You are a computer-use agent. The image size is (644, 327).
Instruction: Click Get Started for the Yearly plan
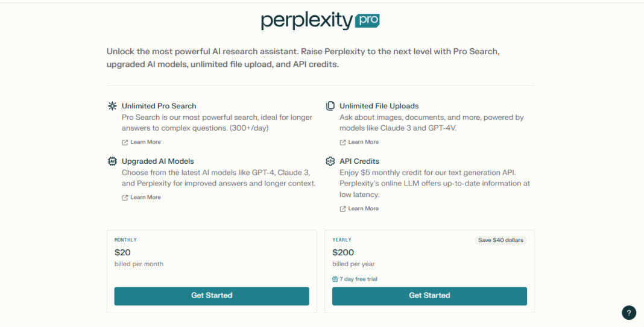(429, 296)
